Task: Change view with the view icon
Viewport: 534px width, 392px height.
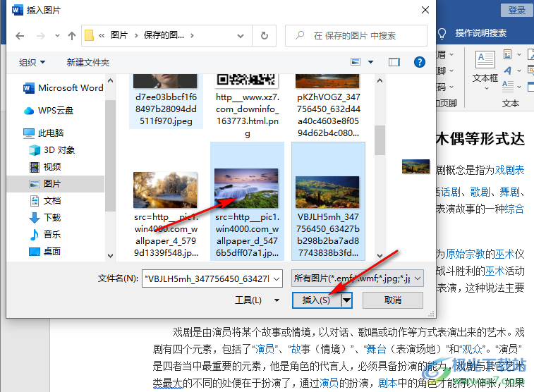Action: 356,62
